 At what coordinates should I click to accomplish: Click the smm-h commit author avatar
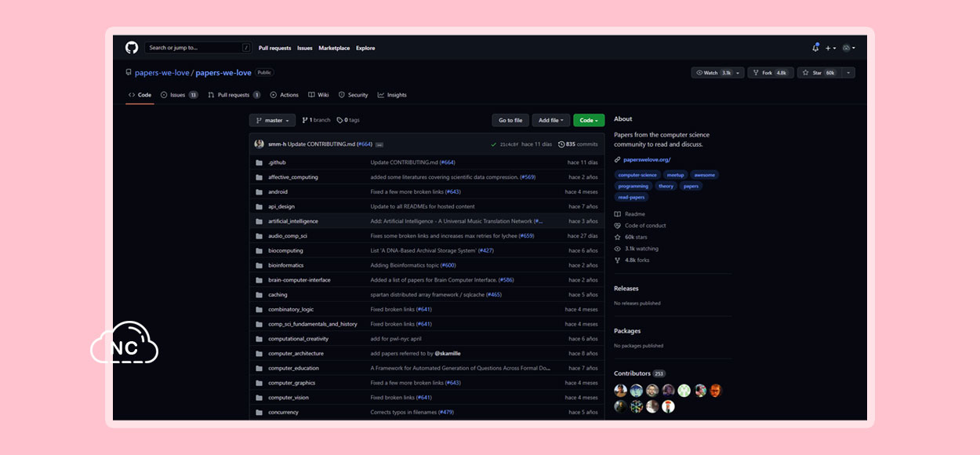260,144
